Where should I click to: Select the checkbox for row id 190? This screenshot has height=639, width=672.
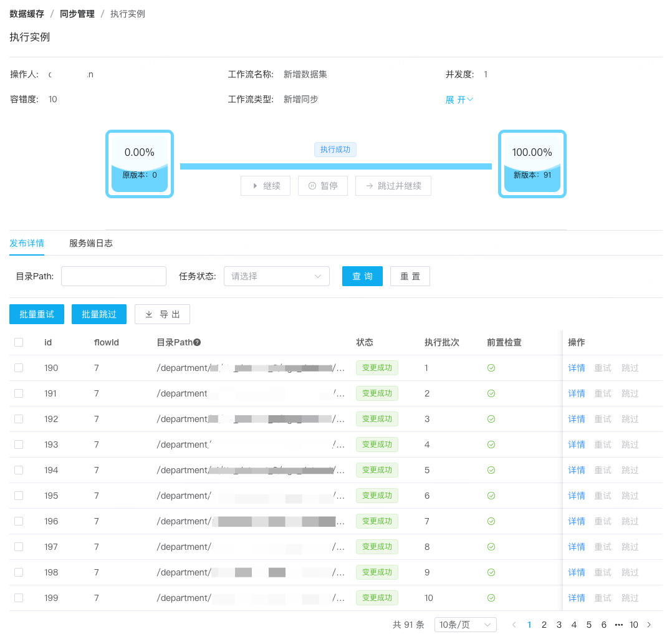[19, 368]
